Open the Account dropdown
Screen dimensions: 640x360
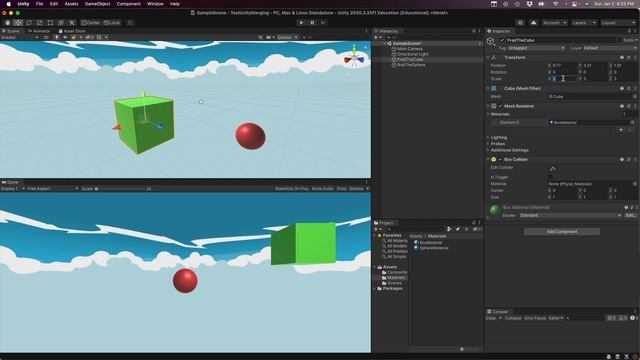point(554,23)
